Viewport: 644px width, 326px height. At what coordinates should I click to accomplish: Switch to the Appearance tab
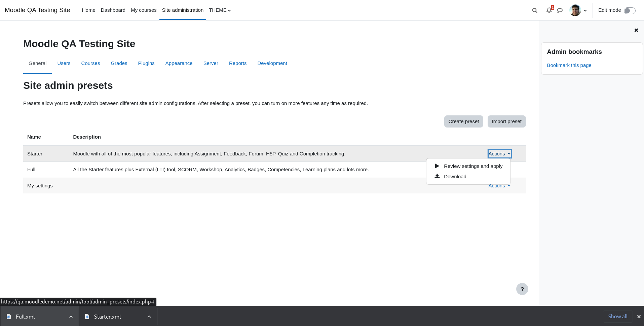(x=179, y=63)
